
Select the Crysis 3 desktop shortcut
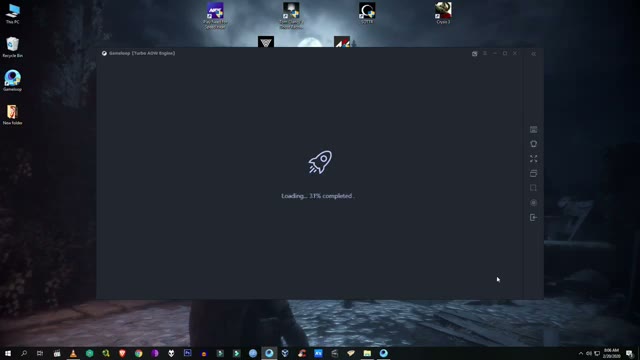pyautogui.click(x=443, y=13)
